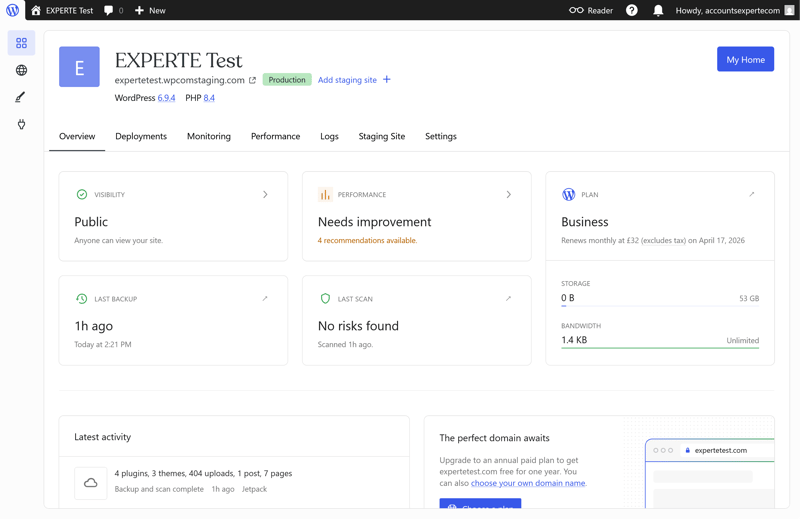The width and height of the screenshot is (800, 519).
Task: Open external arrow on Plan card
Action: [x=752, y=194]
